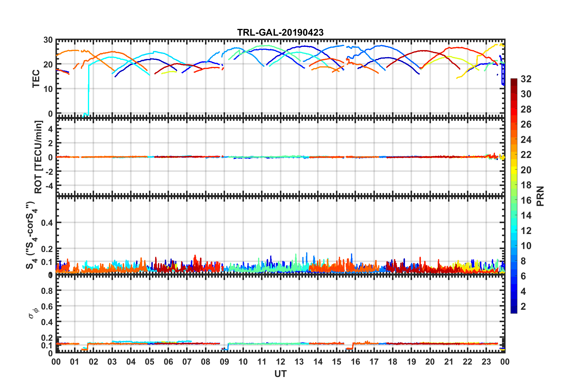Click the "18" hour tick on the UT axis

[x=393, y=362]
